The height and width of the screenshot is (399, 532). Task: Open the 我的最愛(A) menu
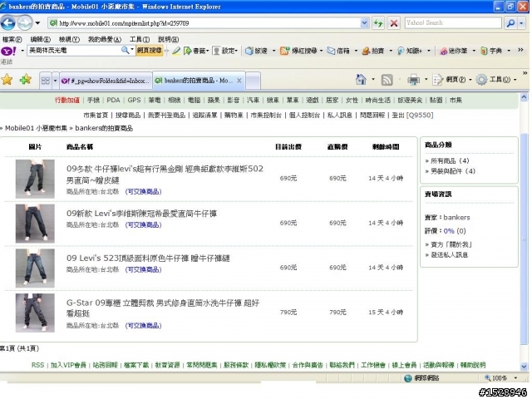(x=105, y=39)
